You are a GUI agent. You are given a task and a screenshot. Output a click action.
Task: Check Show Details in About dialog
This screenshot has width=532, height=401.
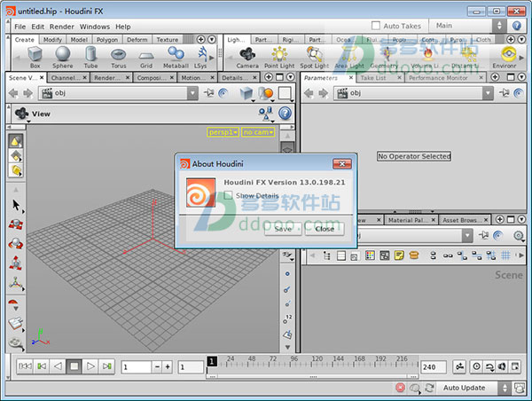(x=229, y=195)
